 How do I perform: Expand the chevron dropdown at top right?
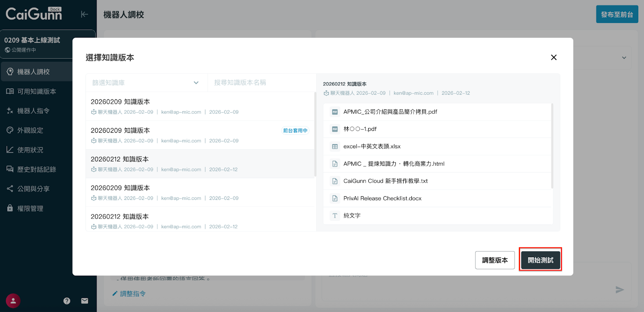624,58
